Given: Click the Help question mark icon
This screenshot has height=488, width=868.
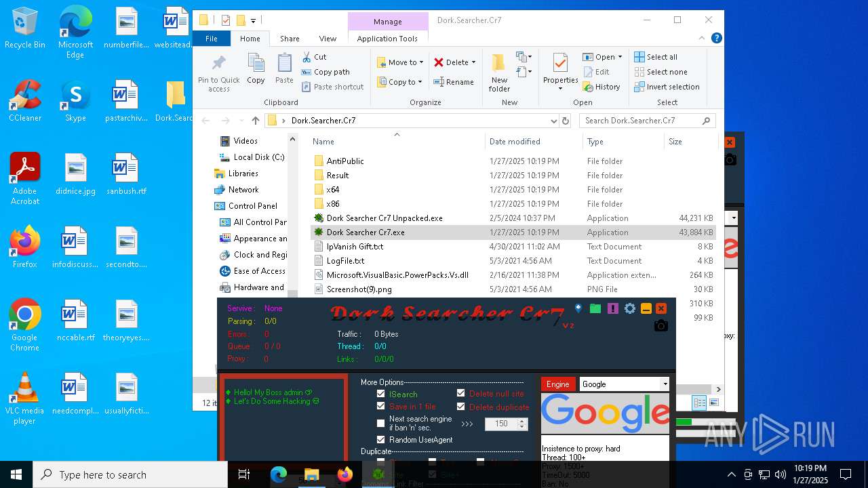Looking at the screenshot, I should point(717,39).
